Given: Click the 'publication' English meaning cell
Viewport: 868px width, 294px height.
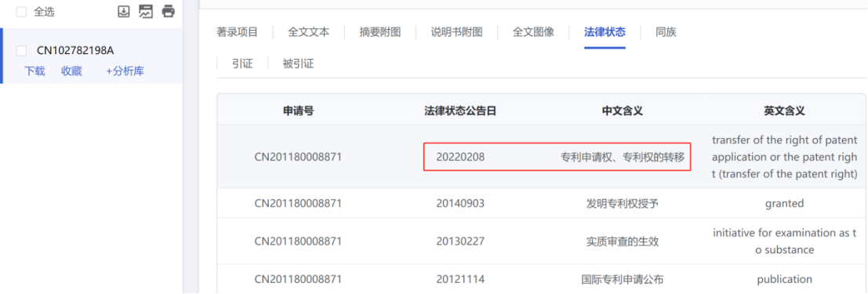Looking at the screenshot, I should click(x=784, y=280).
